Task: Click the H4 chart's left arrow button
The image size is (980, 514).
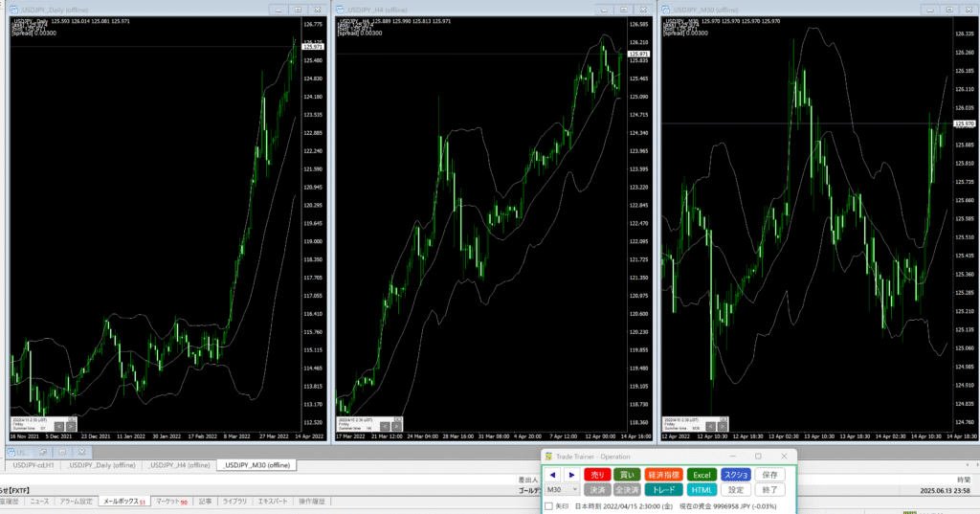Action: [385, 427]
